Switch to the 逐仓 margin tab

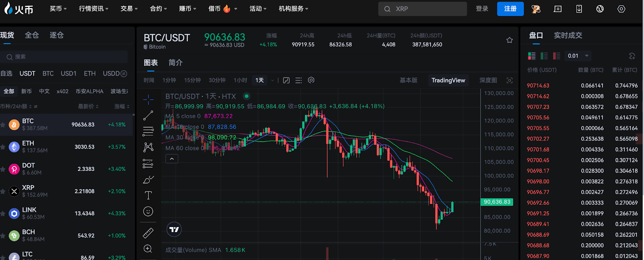pyautogui.click(x=57, y=35)
